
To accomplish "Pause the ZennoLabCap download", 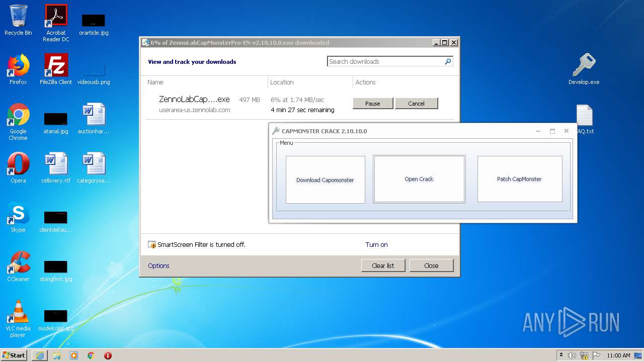I will [x=373, y=103].
